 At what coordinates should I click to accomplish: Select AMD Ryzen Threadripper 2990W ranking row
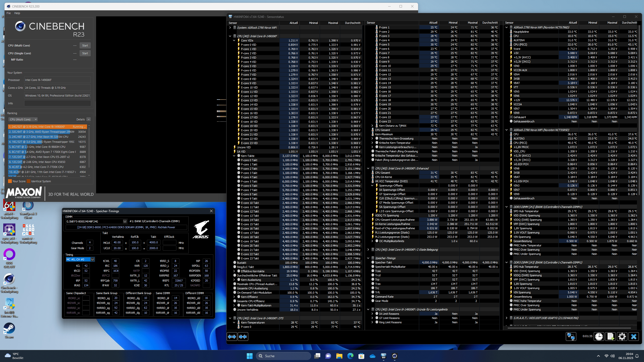[x=48, y=132]
